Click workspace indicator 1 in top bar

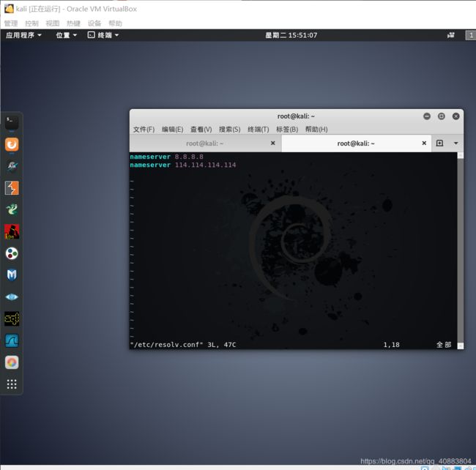(471, 35)
